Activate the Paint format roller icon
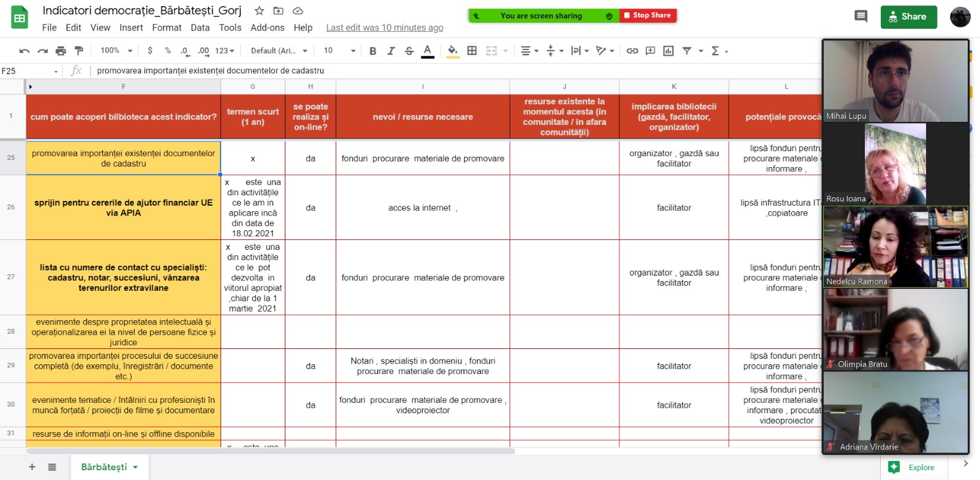This screenshot has height=480, width=980. click(x=78, y=51)
